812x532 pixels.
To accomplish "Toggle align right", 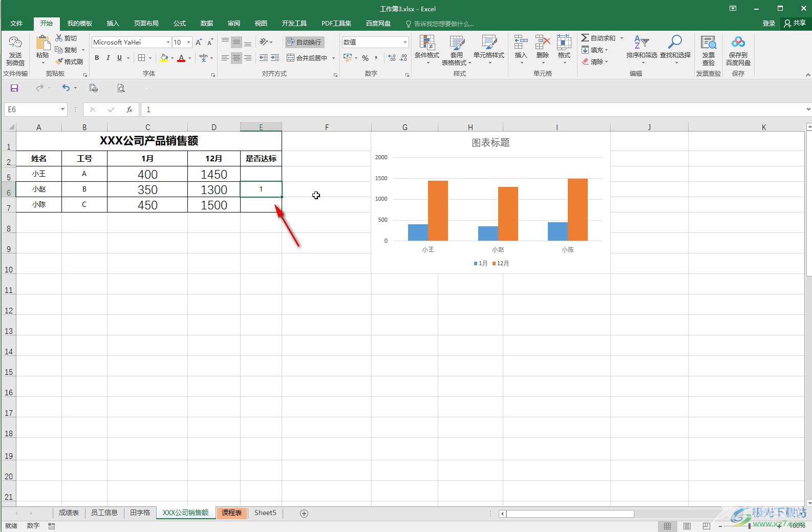I will (x=247, y=58).
